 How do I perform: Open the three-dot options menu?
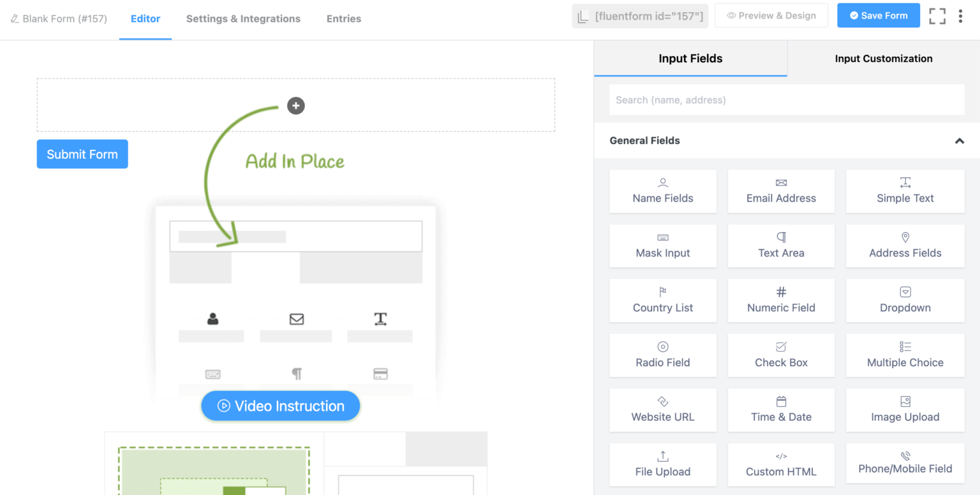coord(961,15)
